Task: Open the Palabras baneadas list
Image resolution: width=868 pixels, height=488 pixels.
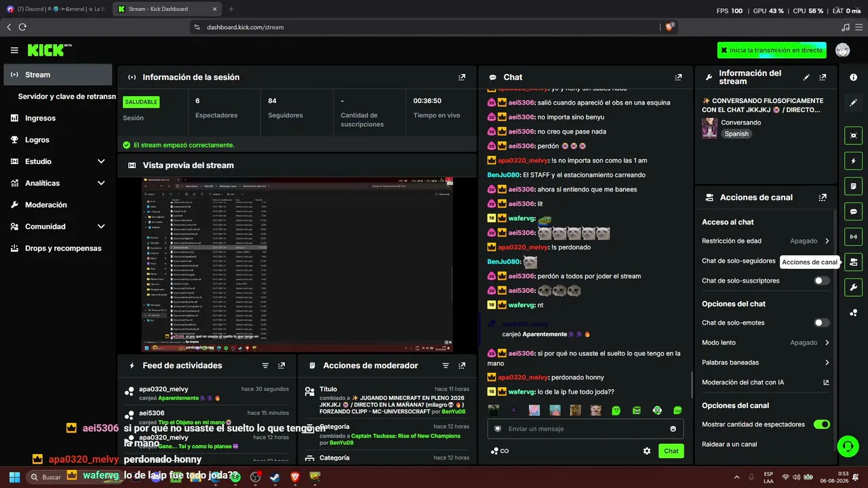Action: click(x=766, y=363)
